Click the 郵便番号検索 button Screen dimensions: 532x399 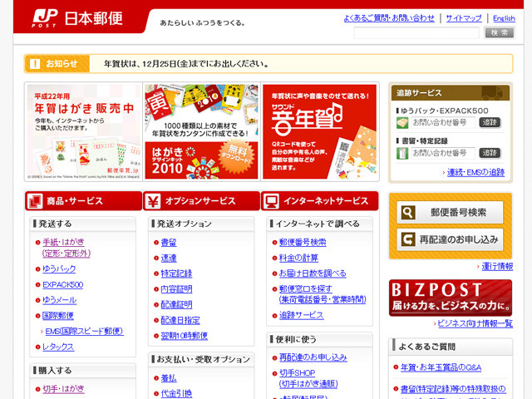tap(450, 213)
